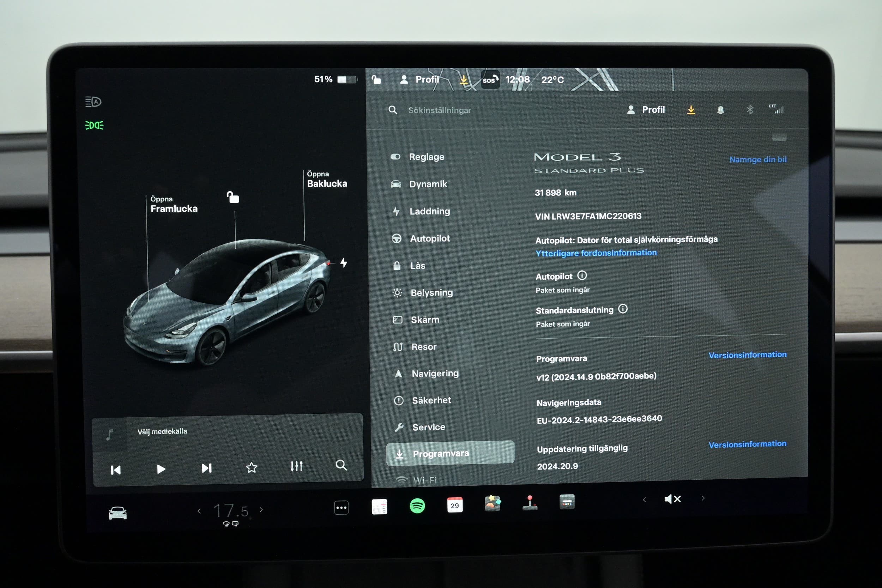The width and height of the screenshot is (882, 588).
Task: Open the Service settings menu
Action: 420,427
